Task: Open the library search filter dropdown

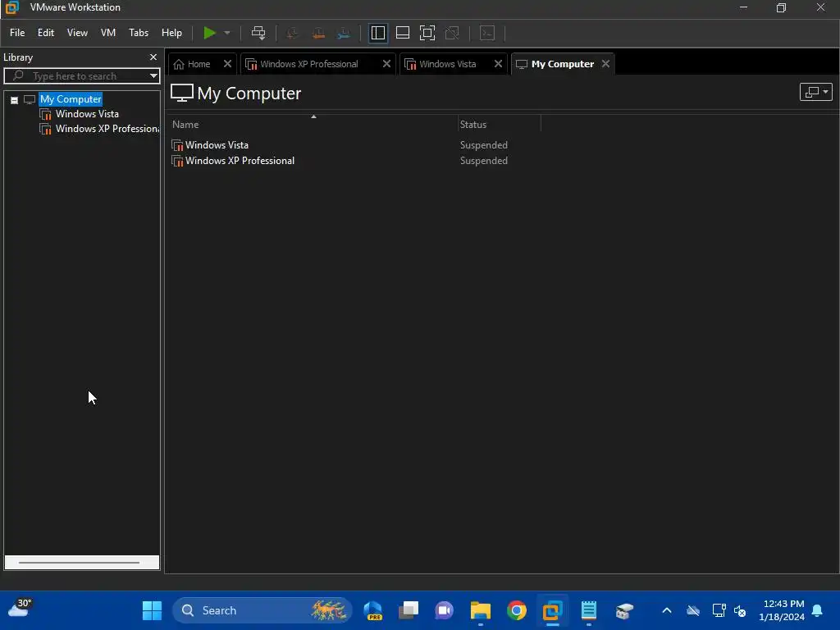Action: pos(153,76)
